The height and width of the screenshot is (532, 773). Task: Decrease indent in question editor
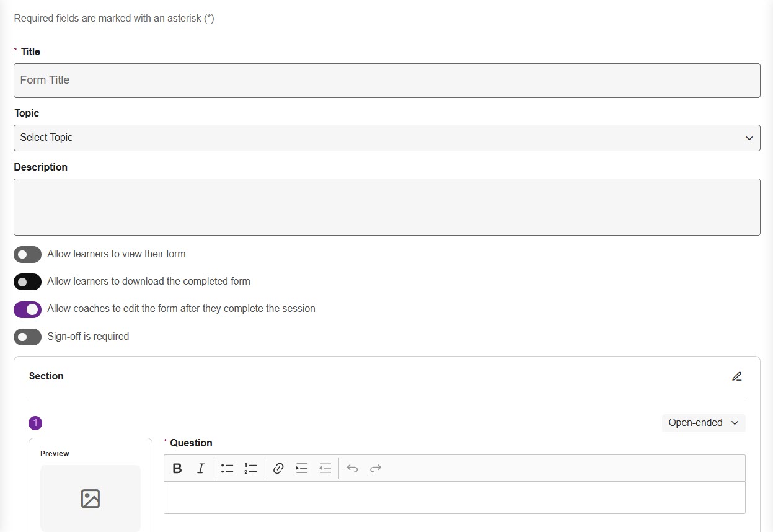tap(325, 468)
